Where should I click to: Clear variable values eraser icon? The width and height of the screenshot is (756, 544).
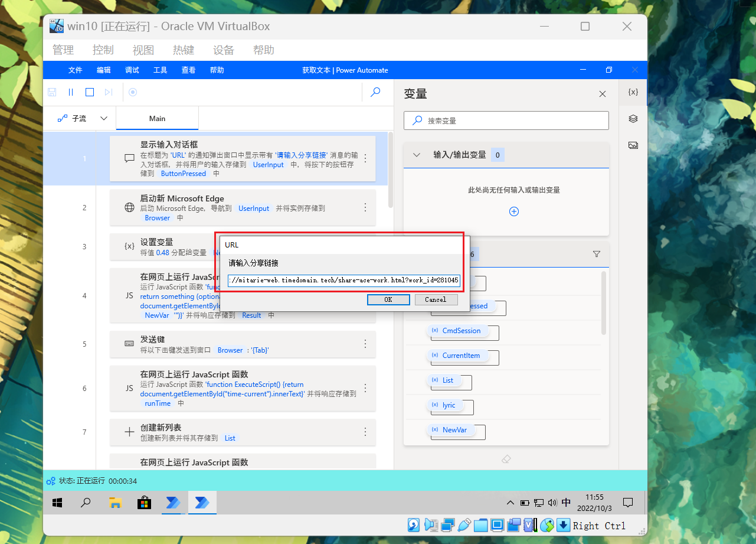[506, 459]
